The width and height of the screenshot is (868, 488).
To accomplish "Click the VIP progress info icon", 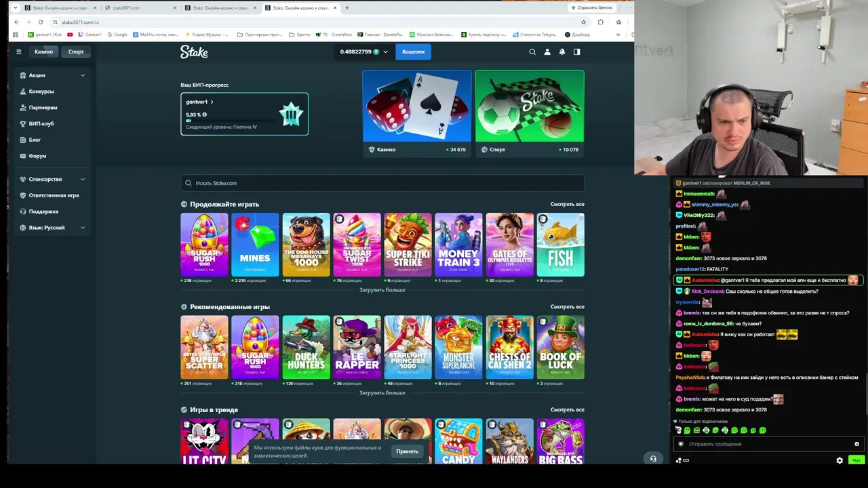I will 204,115.
